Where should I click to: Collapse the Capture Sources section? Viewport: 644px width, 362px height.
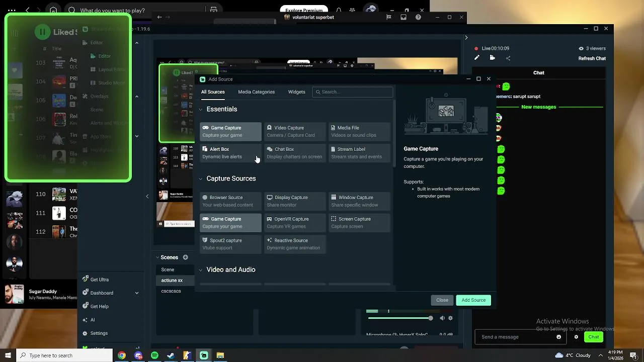pyautogui.click(x=201, y=178)
